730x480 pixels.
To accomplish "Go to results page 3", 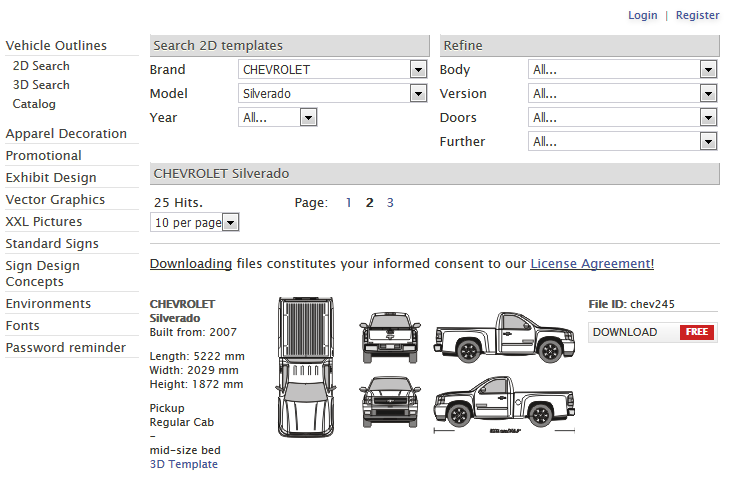I will point(390,203).
